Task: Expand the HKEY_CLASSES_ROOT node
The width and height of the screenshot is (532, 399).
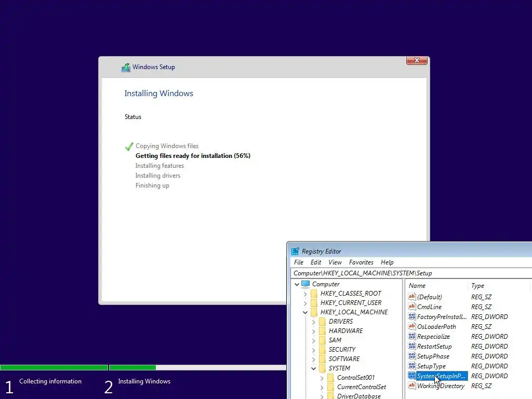Action: click(305, 294)
